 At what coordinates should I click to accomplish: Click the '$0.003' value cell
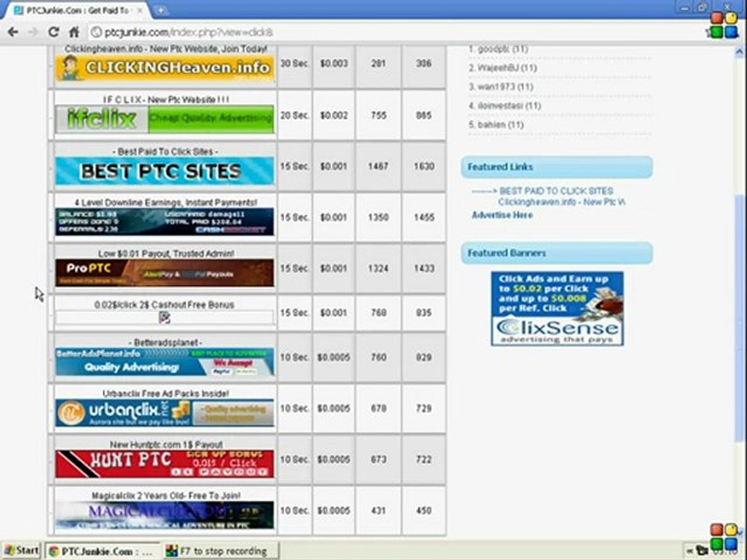pyautogui.click(x=334, y=63)
